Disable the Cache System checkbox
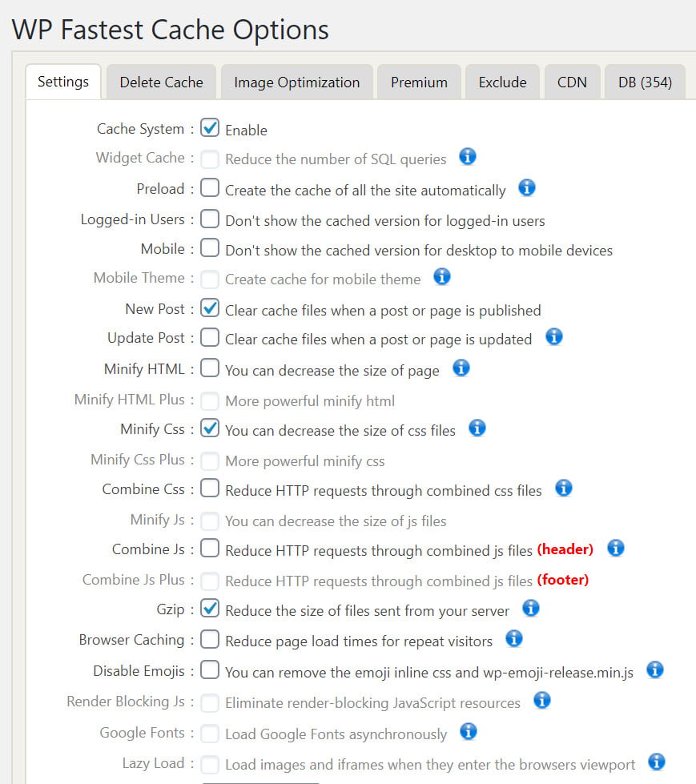Image resolution: width=696 pixels, height=784 pixels. click(x=210, y=128)
